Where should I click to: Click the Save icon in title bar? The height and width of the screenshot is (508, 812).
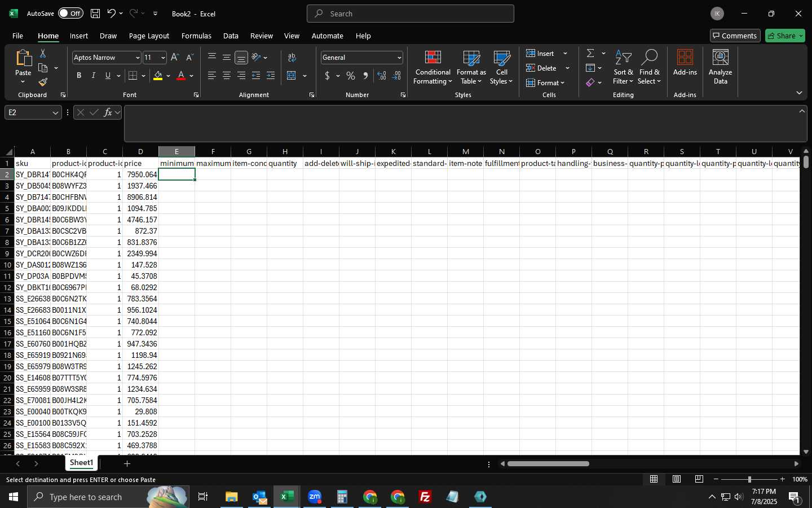coord(95,14)
